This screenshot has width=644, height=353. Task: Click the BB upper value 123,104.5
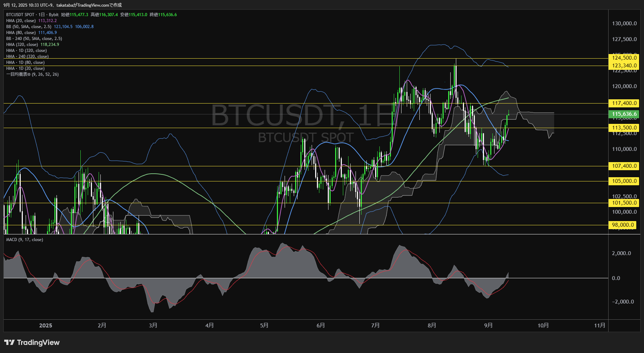[63, 27]
